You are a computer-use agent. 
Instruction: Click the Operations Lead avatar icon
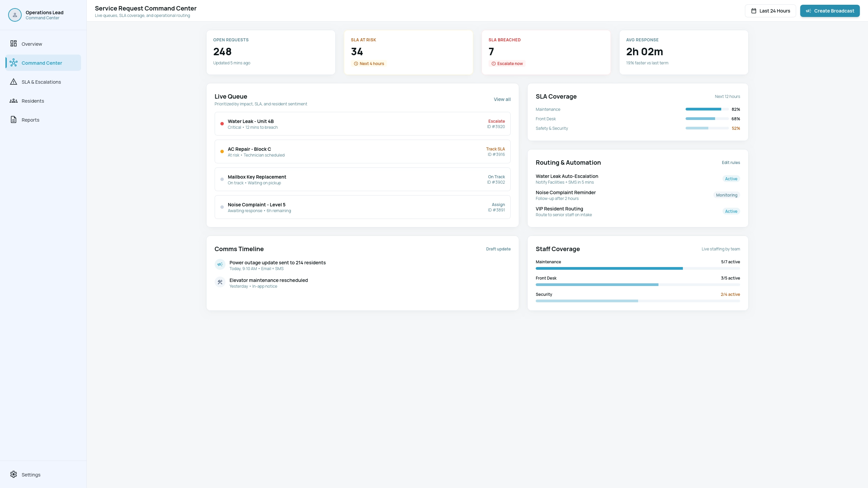[x=15, y=15]
